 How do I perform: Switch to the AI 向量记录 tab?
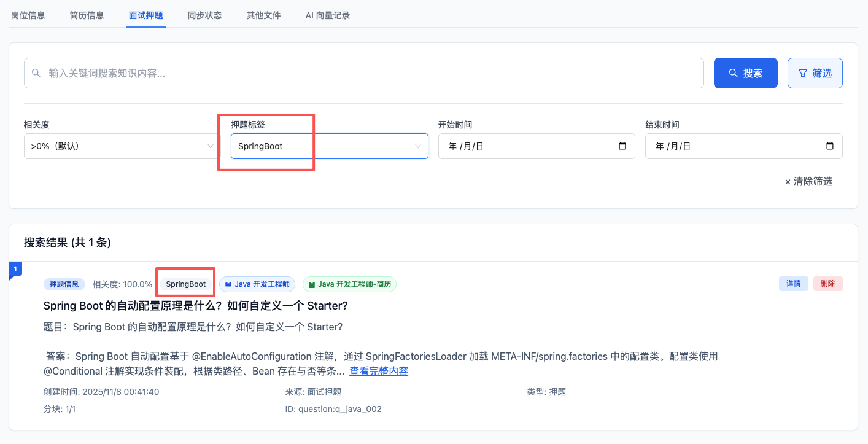[328, 15]
